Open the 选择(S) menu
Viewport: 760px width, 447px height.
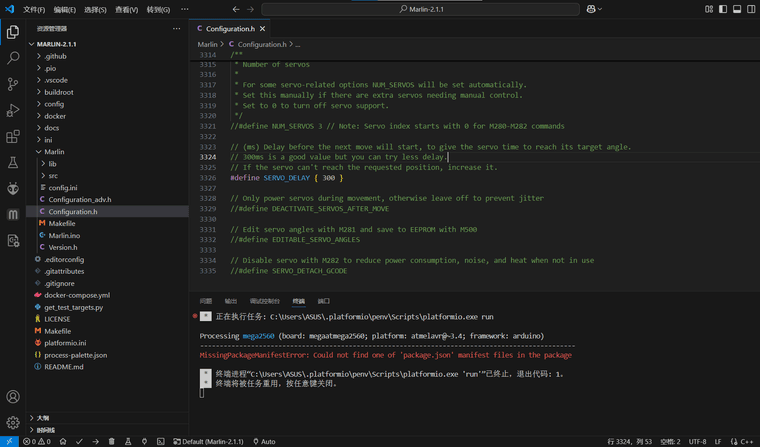95,10
